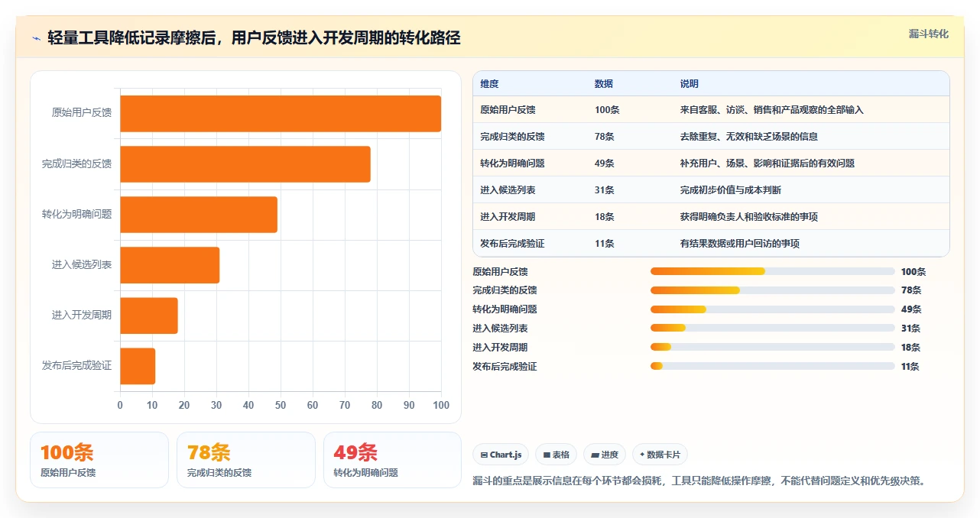Click footer note starting 漏斗的重点
The height and width of the screenshot is (518, 980).
tap(700, 481)
